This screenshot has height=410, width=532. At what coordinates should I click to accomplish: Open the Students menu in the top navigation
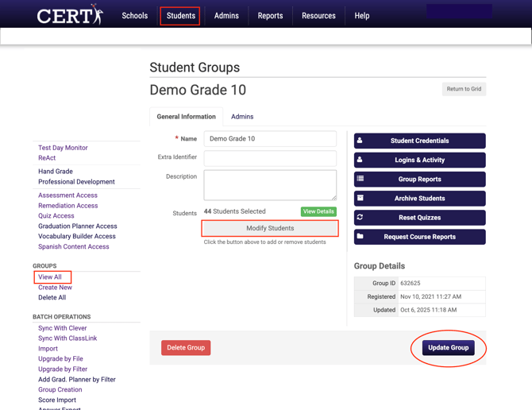[180, 16]
